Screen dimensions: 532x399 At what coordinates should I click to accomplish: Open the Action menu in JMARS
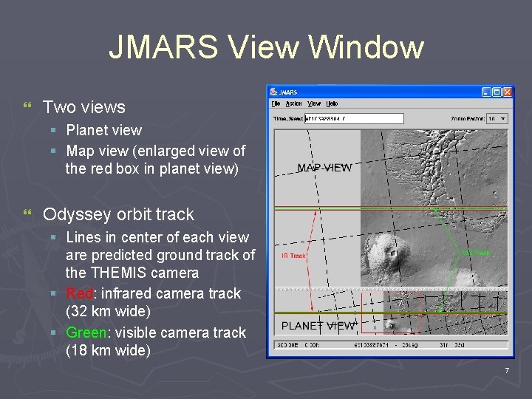pyautogui.click(x=293, y=103)
